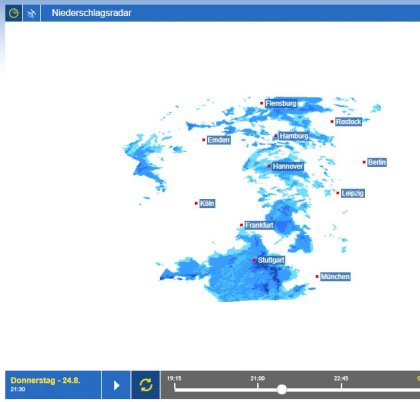
Task: Select the München city label
Action: (335, 277)
